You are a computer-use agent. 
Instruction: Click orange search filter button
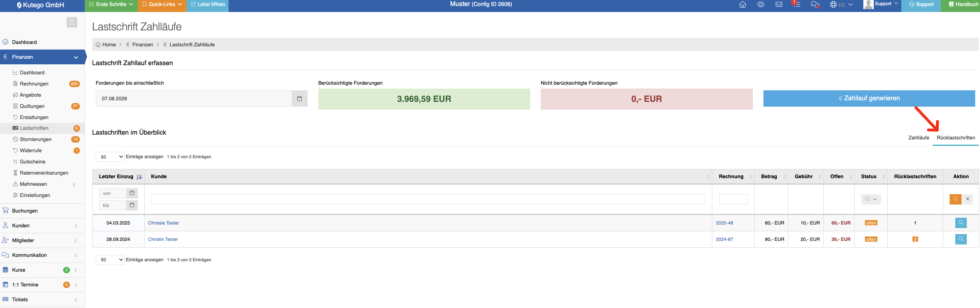click(955, 199)
